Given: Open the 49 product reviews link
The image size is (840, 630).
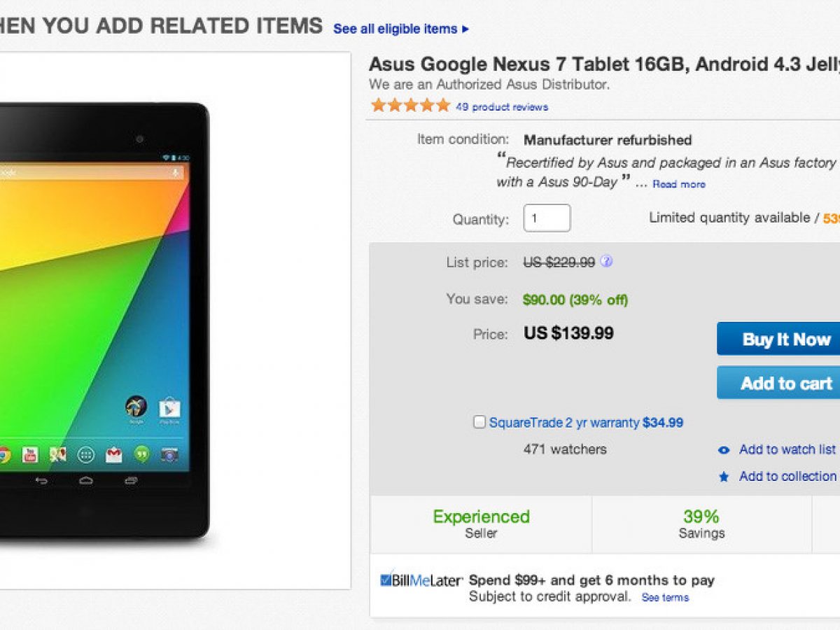Looking at the screenshot, I should click(x=501, y=107).
